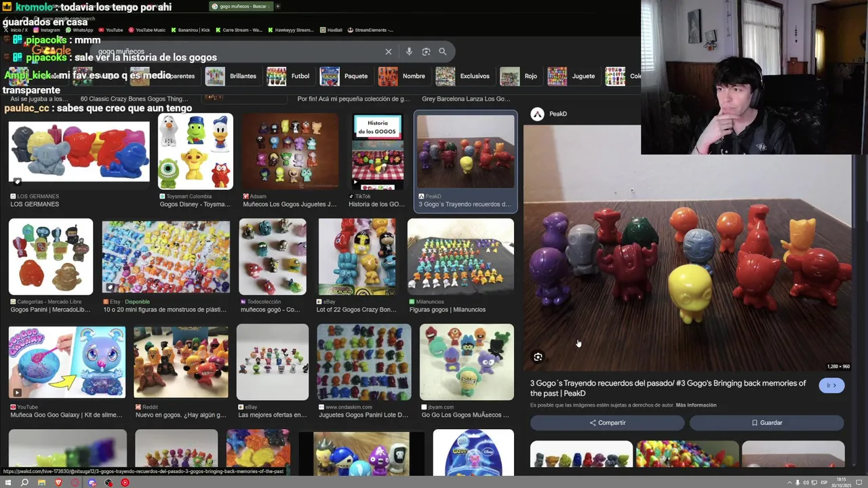This screenshot has width=868, height=488.
Task: Open HaxBall bookmark
Action: 332,30
